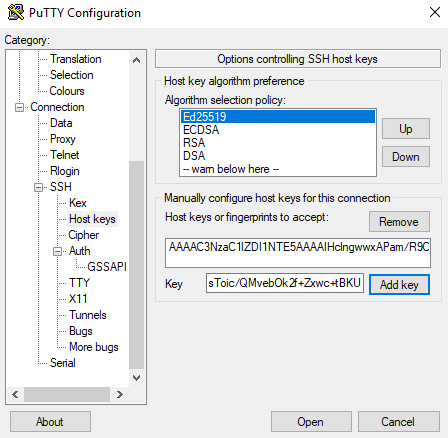The height and width of the screenshot is (438, 448).
Task: Collapse the Auth tree node
Action: click(x=58, y=251)
